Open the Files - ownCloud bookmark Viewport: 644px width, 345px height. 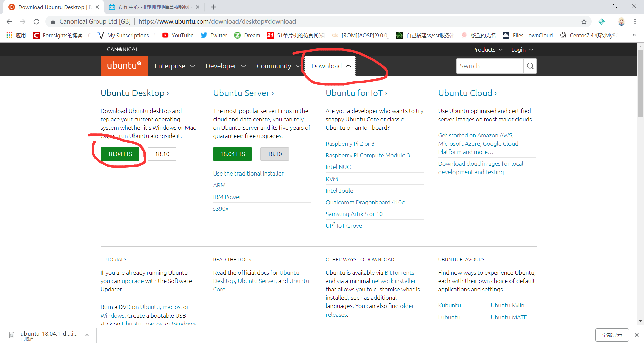click(x=528, y=35)
